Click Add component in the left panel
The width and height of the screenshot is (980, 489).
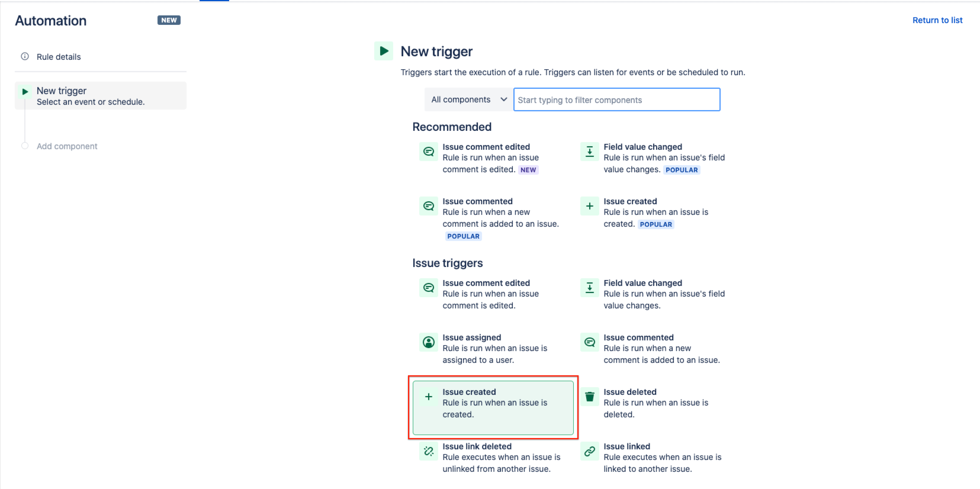coord(66,146)
